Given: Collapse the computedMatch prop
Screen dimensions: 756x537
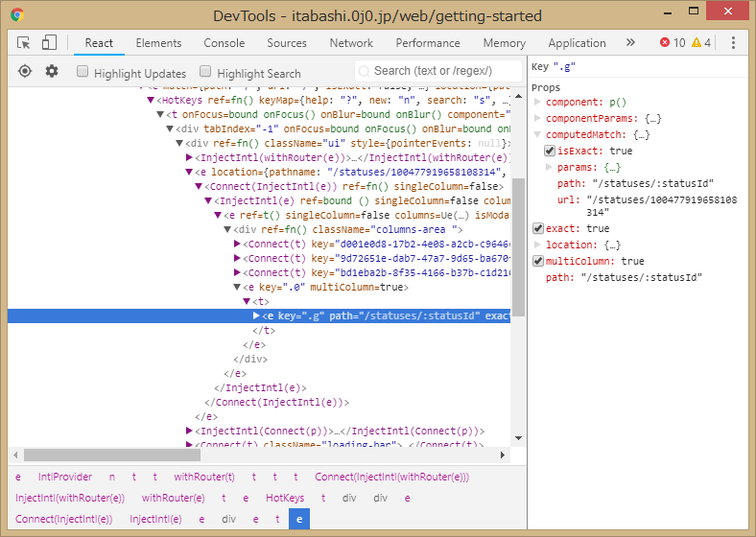Looking at the screenshot, I should coord(535,135).
